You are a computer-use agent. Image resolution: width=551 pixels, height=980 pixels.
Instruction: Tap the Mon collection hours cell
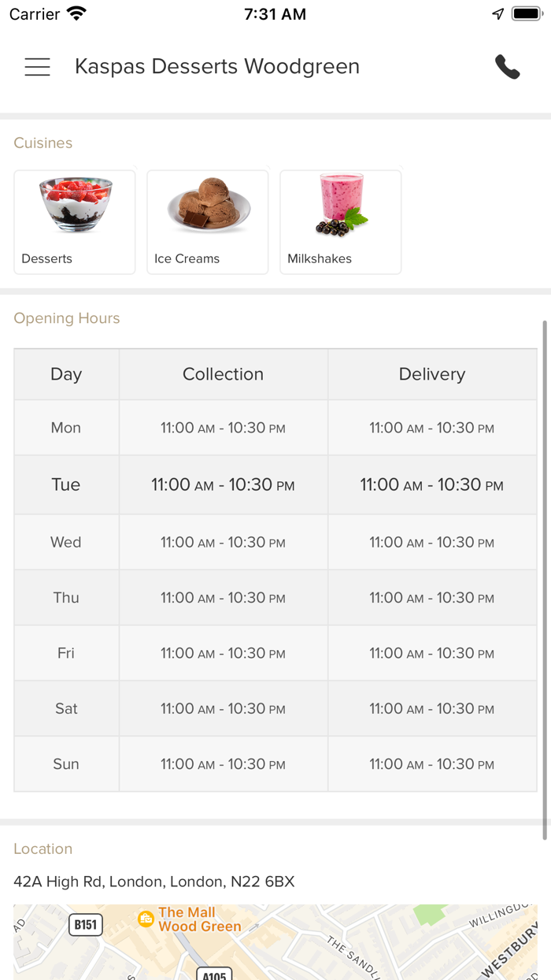tap(223, 428)
